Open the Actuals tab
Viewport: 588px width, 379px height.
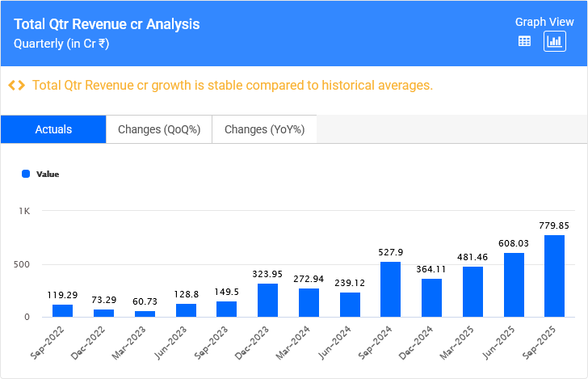pos(53,129)
